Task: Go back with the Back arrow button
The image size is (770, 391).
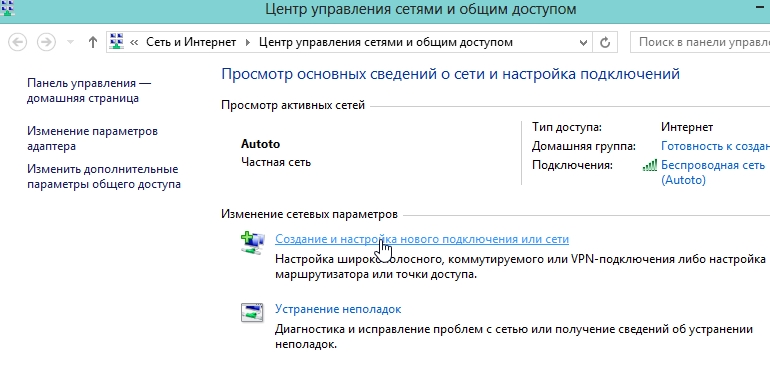Action: (18, 42)
